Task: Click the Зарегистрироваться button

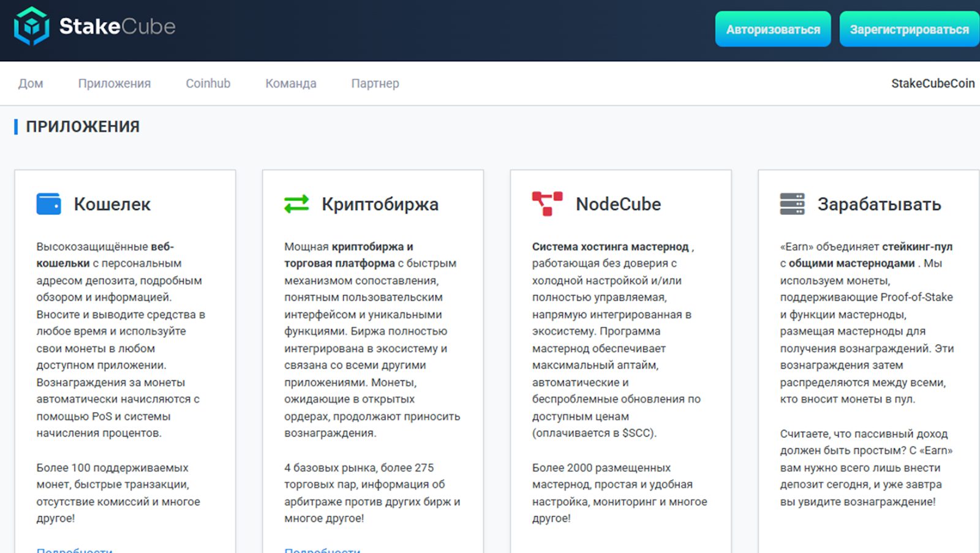Action: pyautogui.click(x=910, y=29)
